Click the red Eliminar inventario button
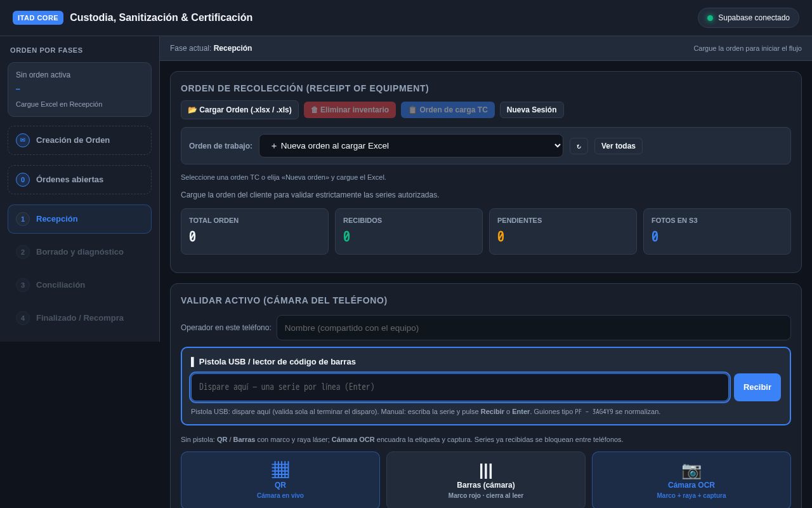Screen dimensions: 812x508 pyautogui.click(x=350, y=110)
